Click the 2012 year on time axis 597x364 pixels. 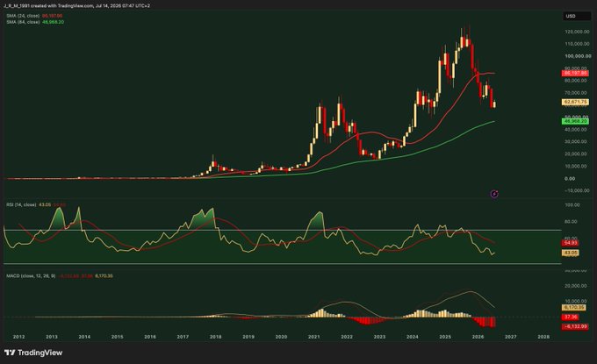pos(18,337)
